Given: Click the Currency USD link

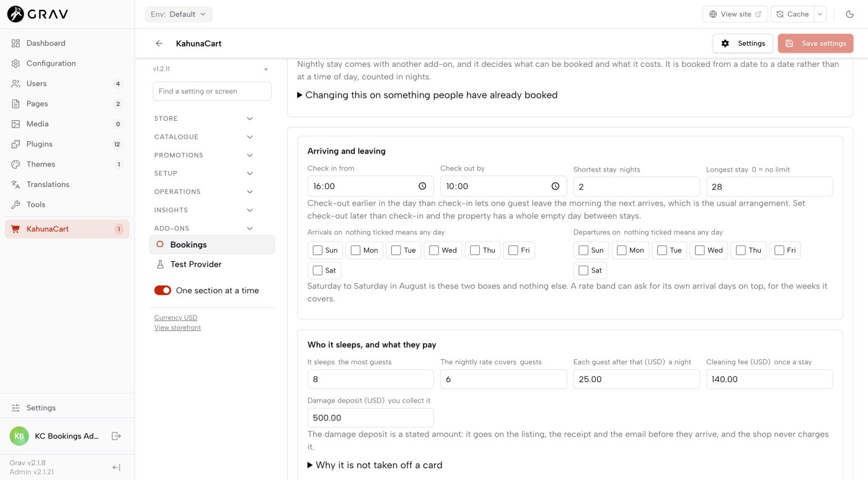Looking at the screenshot, I should tap(176, 318).
